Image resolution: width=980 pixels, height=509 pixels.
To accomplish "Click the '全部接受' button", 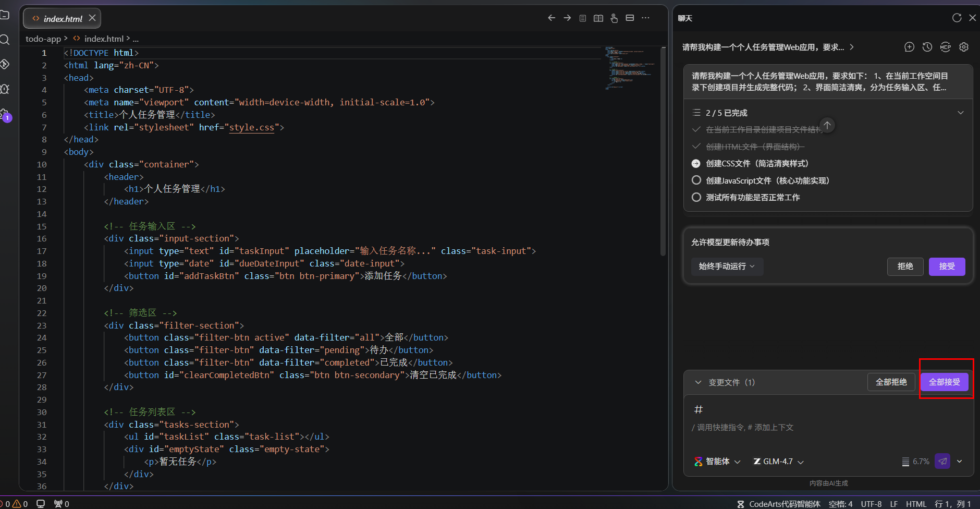I will tap(945, 382).
